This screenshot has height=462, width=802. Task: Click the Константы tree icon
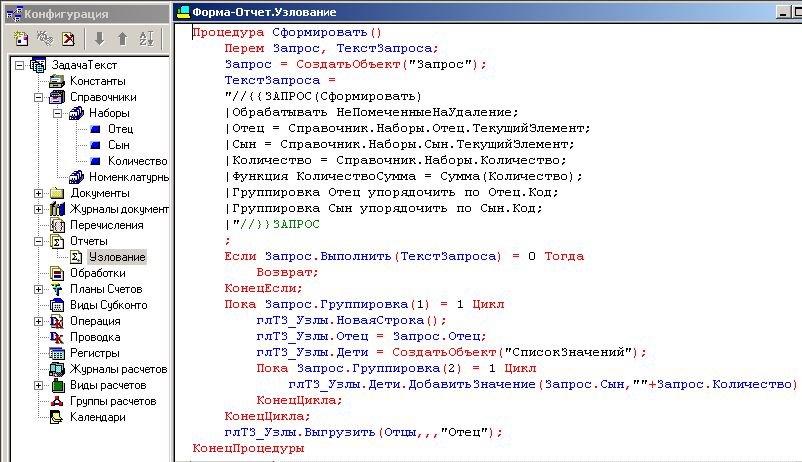tap(57, 81)
